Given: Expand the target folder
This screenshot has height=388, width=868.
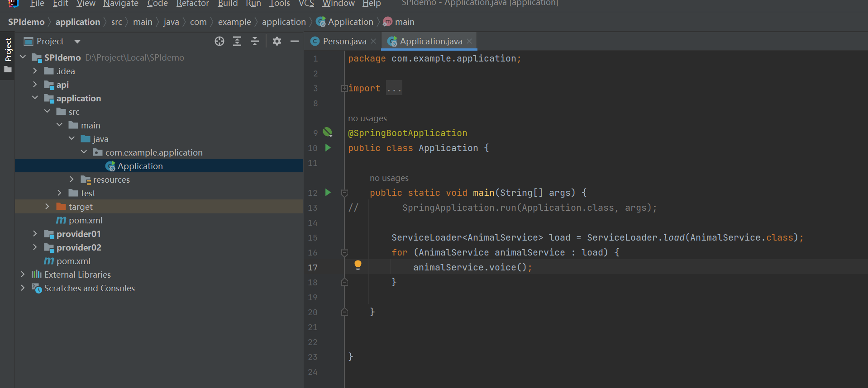Looking at the screenshot, I should (47, 206).
